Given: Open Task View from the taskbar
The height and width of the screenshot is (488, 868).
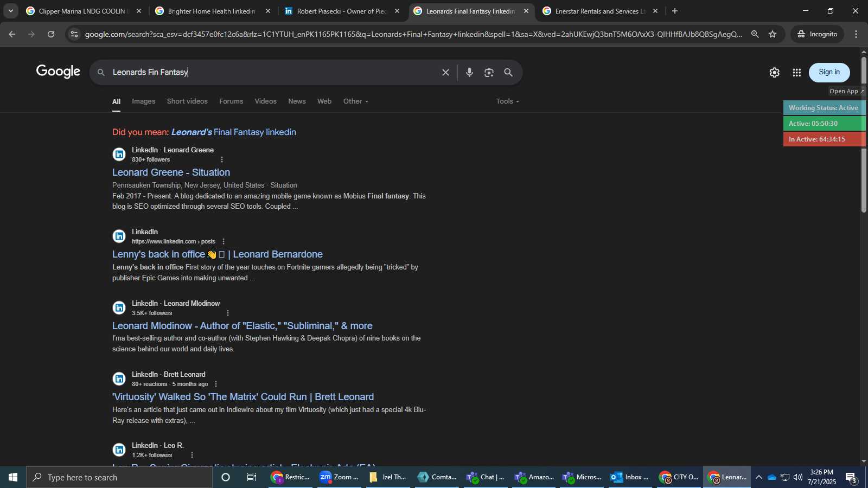Looking at the screenshot, I should tap(251, 477).
